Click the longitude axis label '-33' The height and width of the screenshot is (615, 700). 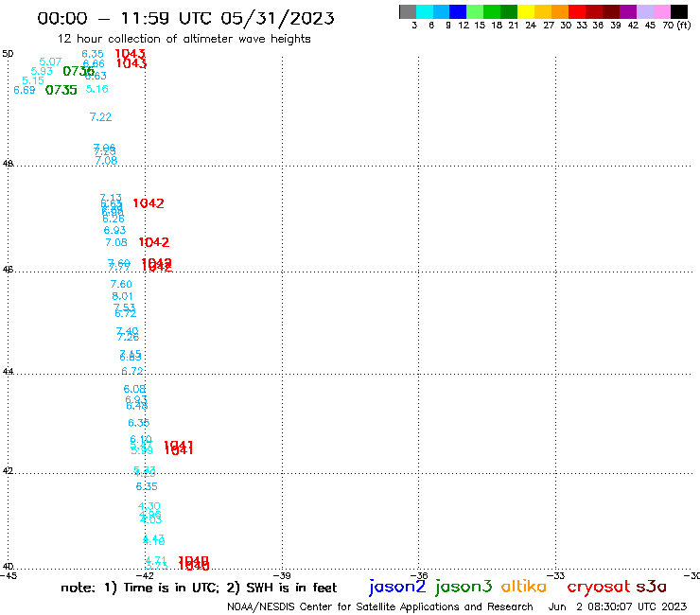(555, 575)
